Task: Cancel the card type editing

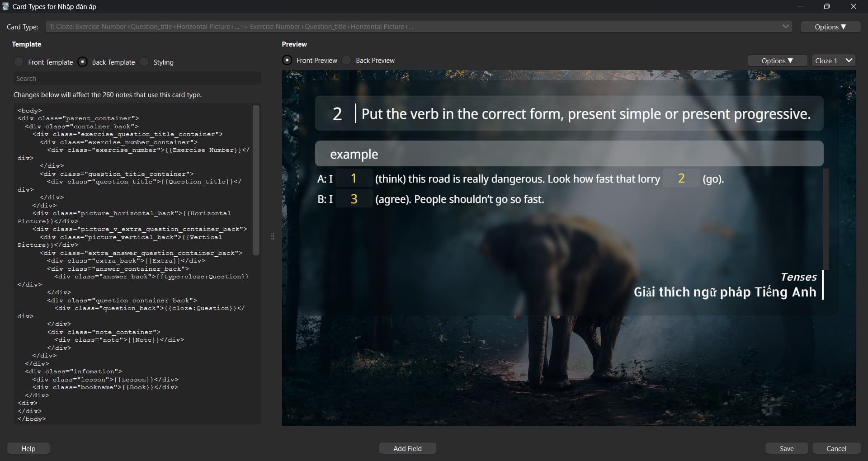Action: click(x=836, y=448)
